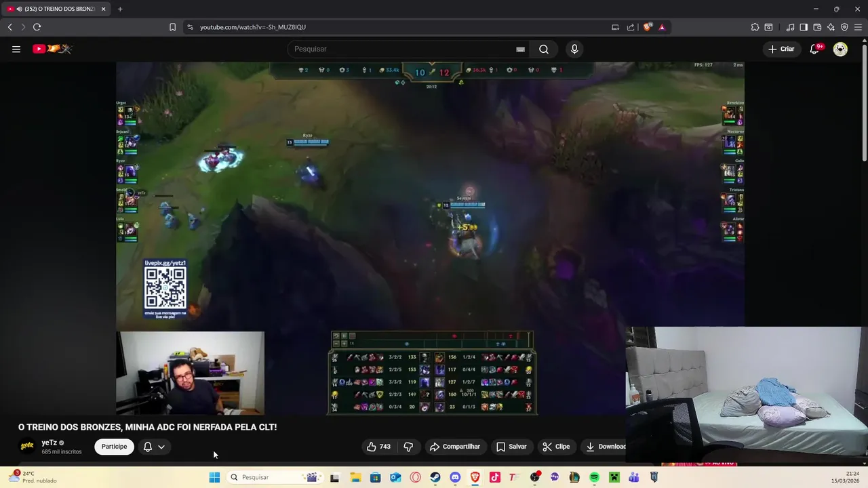Like the video with 743 likes
Screen dimensions: 868x488
pyautogui.click(x=378, y=447)
